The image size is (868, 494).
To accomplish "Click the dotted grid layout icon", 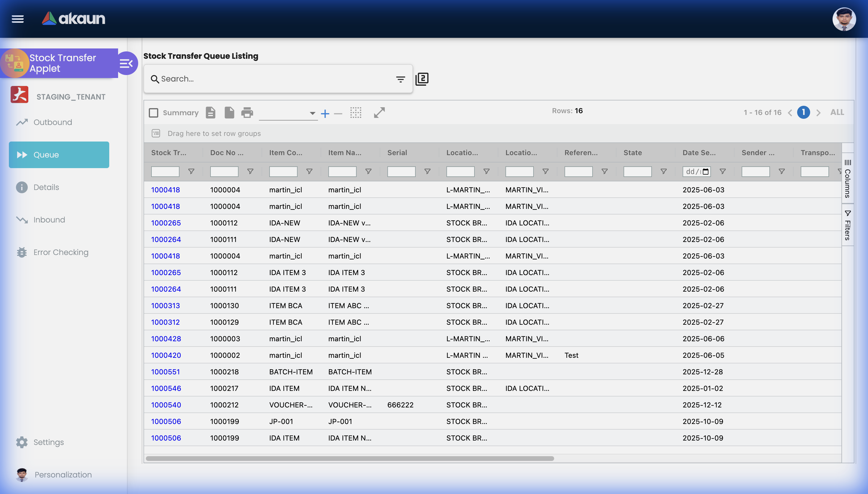I will [356, 113].
